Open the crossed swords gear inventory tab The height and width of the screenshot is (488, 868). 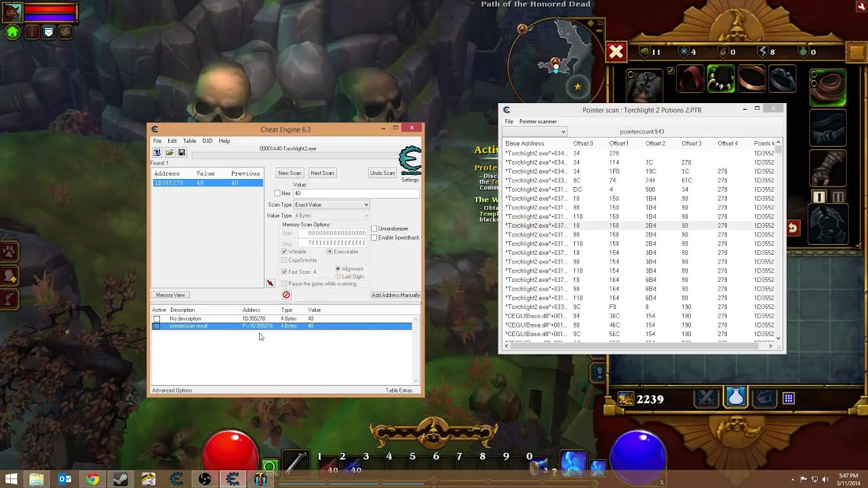706,398
